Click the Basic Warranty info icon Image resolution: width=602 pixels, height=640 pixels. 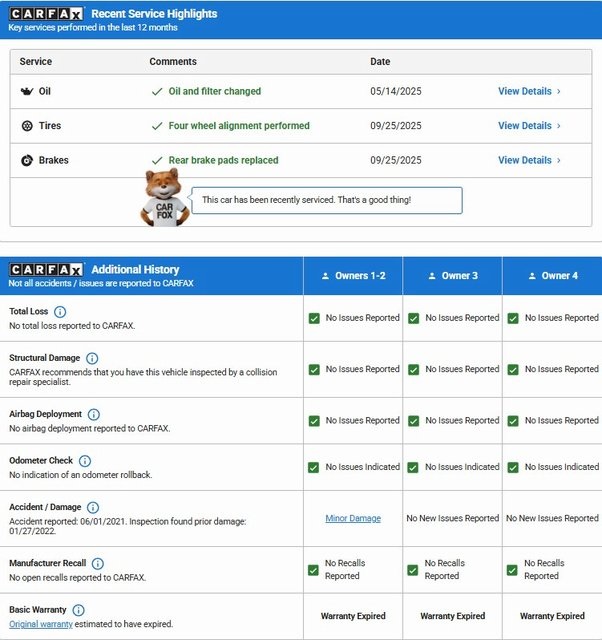[x=79, y=610]
